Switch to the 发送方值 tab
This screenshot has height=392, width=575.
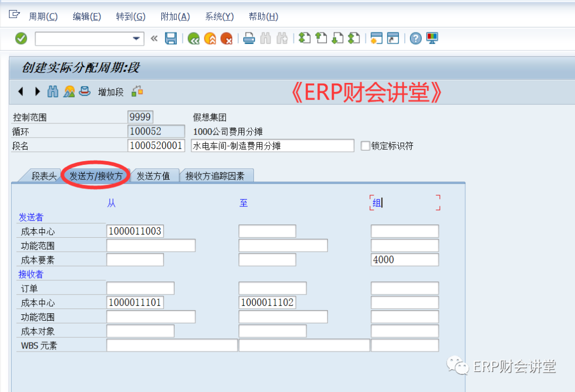(x=153, y=176)
